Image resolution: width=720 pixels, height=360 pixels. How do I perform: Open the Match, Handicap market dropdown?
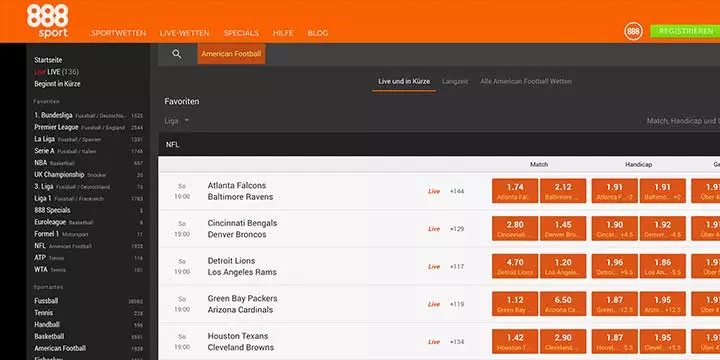(683, 121)
